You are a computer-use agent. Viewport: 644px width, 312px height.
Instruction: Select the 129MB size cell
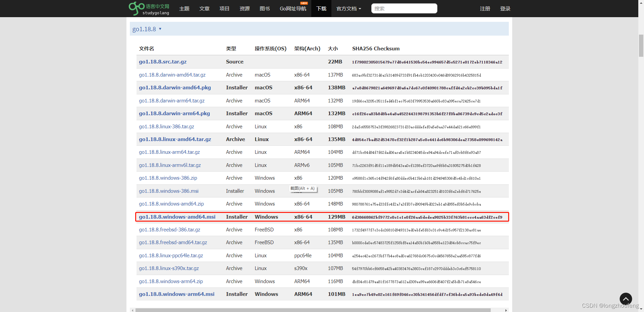(337, 217)
